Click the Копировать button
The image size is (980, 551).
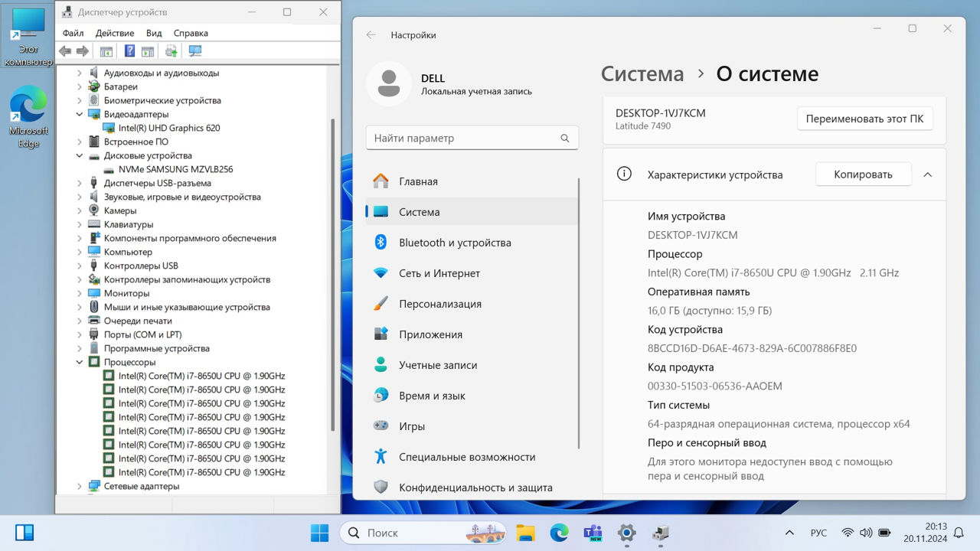863,174
